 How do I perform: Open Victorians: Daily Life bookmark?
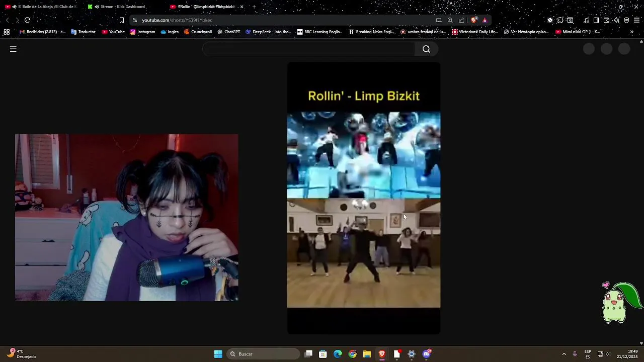point(475,32)
